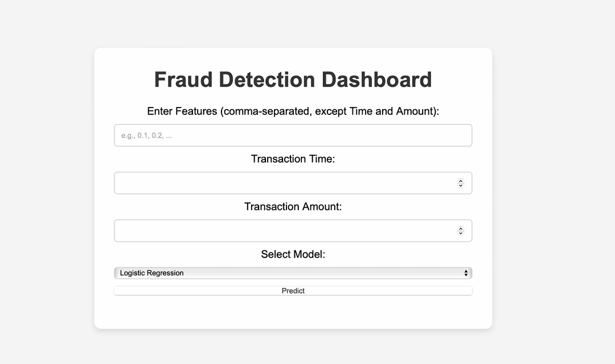Click the Transaction Time increment arrow
The image size is (615, 364).
click(461, 181)
